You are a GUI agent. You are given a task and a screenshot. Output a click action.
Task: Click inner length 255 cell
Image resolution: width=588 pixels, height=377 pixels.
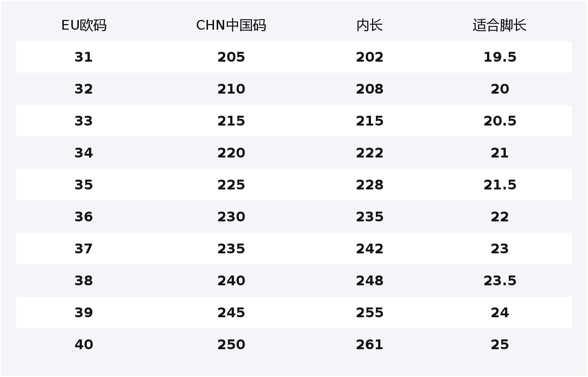pyautogui.click(x=369, y=313)
